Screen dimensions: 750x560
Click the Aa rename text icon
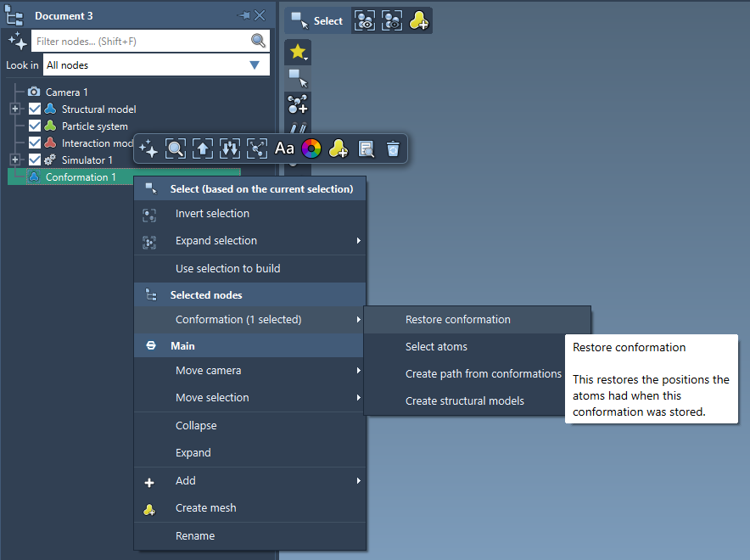coord(284,148)
